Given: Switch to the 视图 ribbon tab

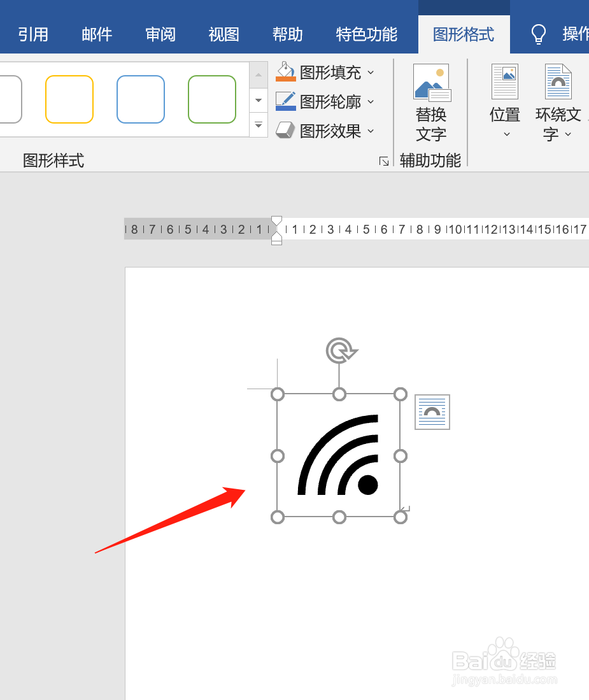Looking at the screenshot, I should coord(223,34).
